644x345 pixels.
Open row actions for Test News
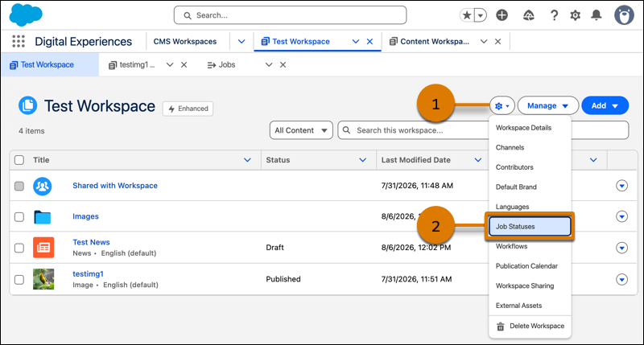coord(621,248)
